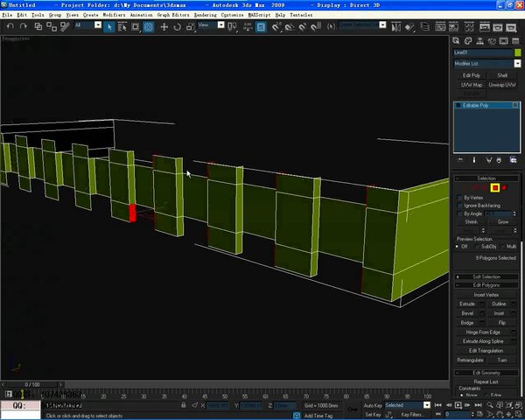This screenshot has width=525, height=420.
Task: Activate the Select and Move tool
Action: (164, 27)
